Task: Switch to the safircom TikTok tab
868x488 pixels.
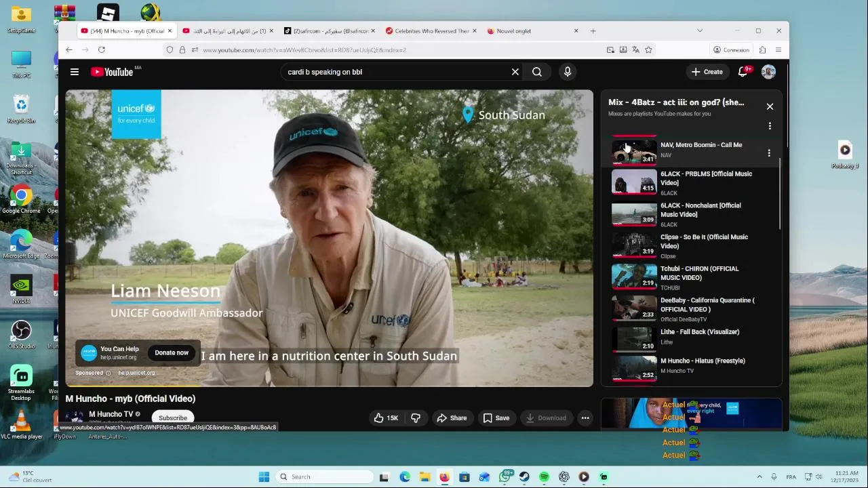Action: [328, 30]
